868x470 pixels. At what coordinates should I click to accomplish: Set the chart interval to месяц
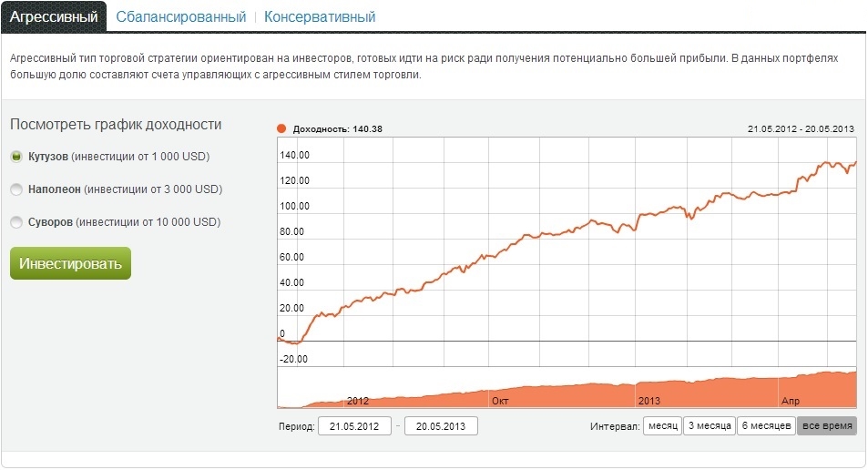pos(662,426)
